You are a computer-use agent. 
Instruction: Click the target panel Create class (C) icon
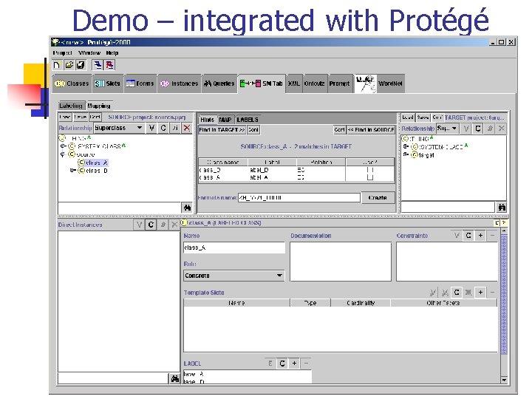(x=478, y=129)
